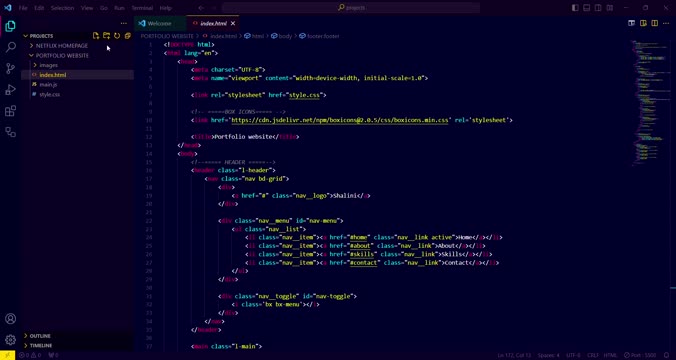676x360 pixels.
Task: Open the Run menu
Action: 119,8
